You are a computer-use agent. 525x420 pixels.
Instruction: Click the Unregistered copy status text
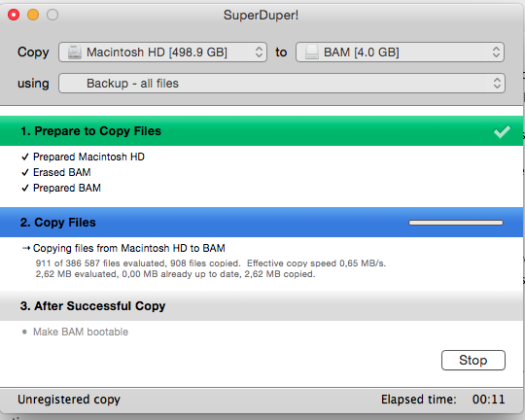pos(69,400)
